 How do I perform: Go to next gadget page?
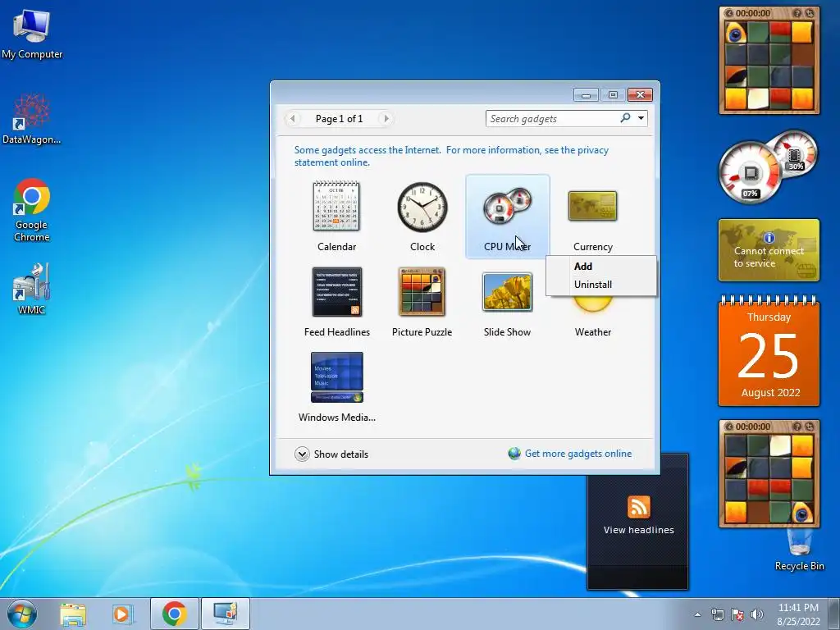386,119
